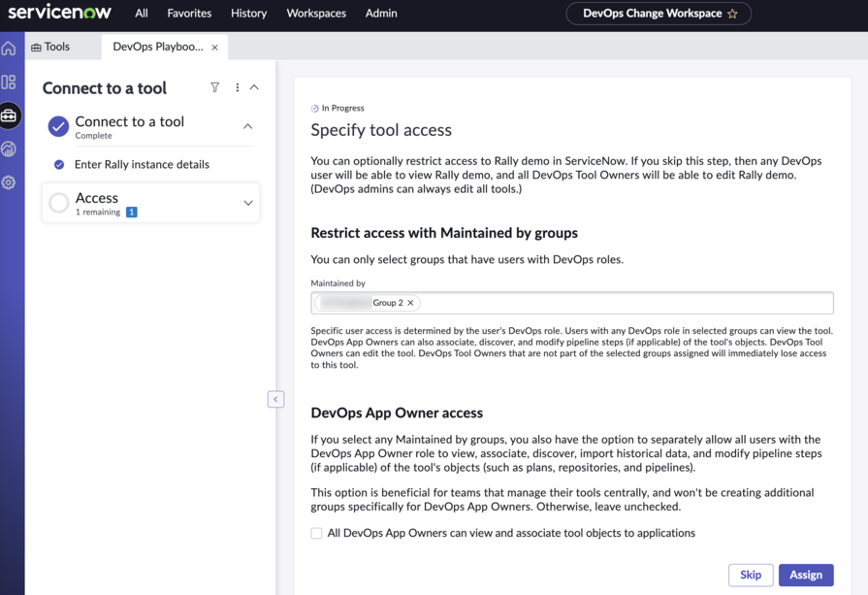Open the list/dashboard sidebar icon
Image resolution: width=868 pixels, height=595 pixels.
9,83
